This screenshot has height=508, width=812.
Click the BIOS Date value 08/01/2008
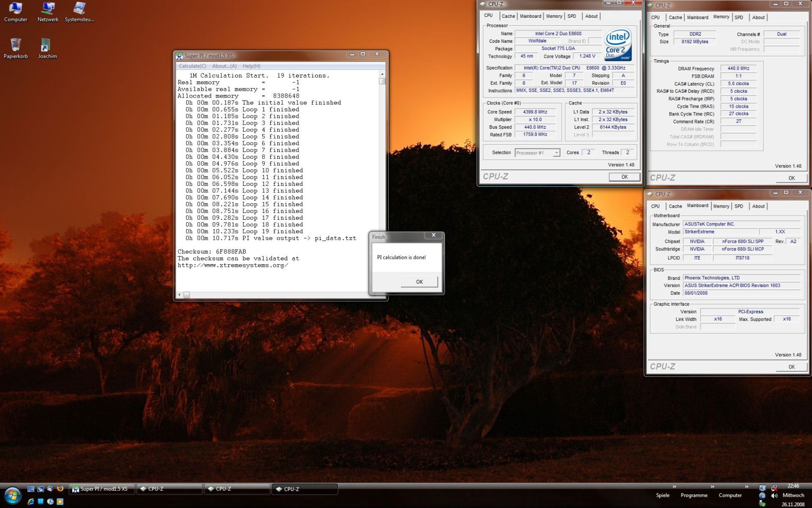tap(742, 293)
